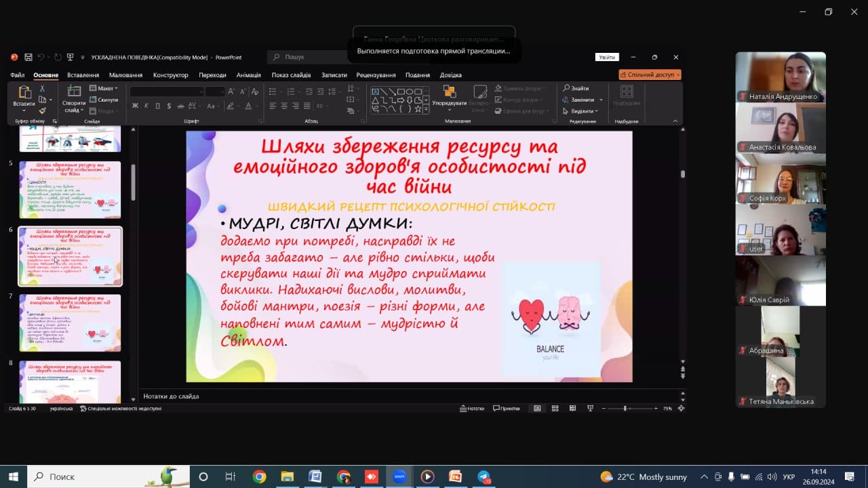Click the УКР language indicator in the tray
Viewport: 868px width, 488px height.
pyautogui.click(x=789, y=477)
